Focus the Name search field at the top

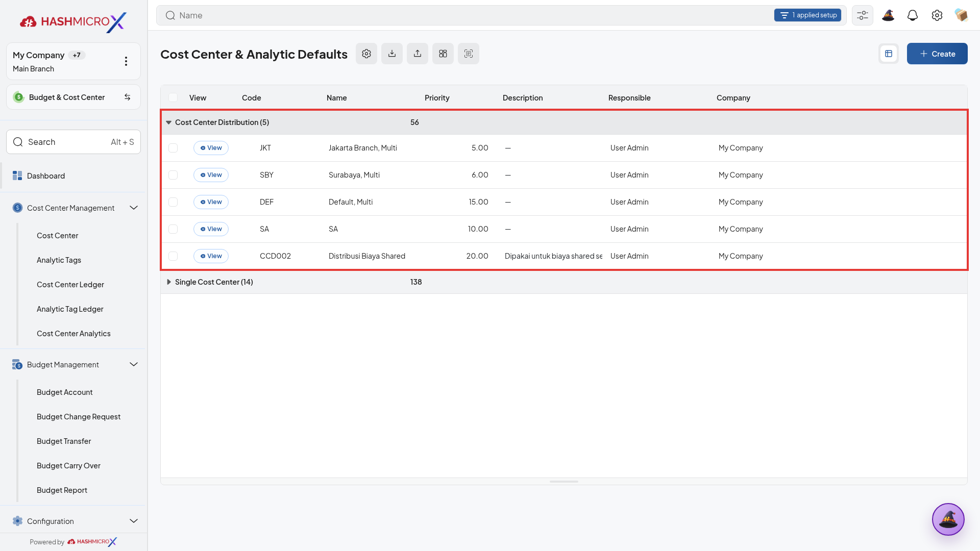pyautogui.click(x=470, y=15)
